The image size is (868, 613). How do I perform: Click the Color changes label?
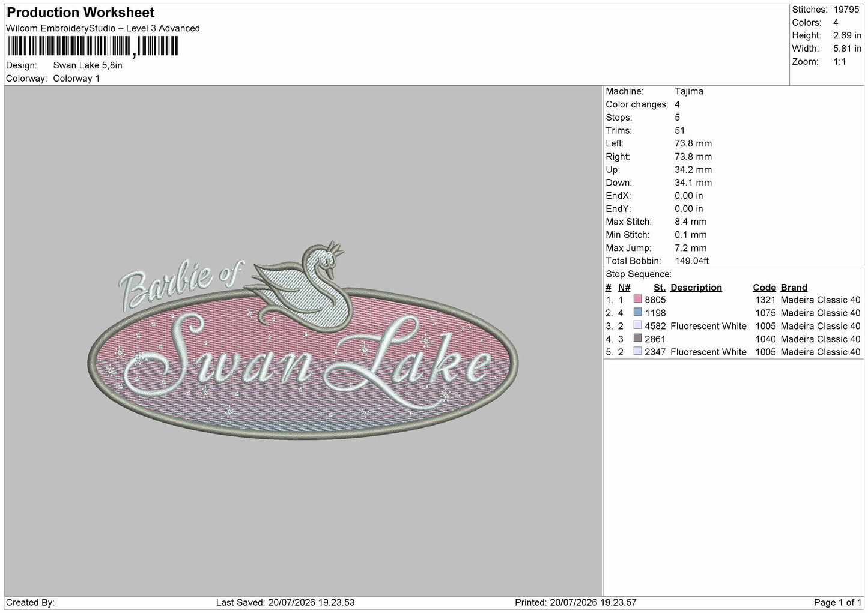point(637,104)
